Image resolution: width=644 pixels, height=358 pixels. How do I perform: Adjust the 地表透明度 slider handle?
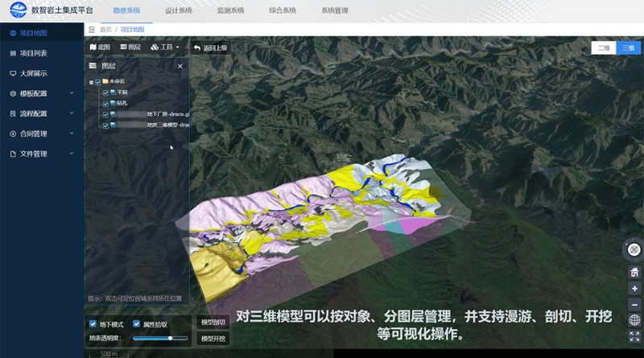point(171,339)
